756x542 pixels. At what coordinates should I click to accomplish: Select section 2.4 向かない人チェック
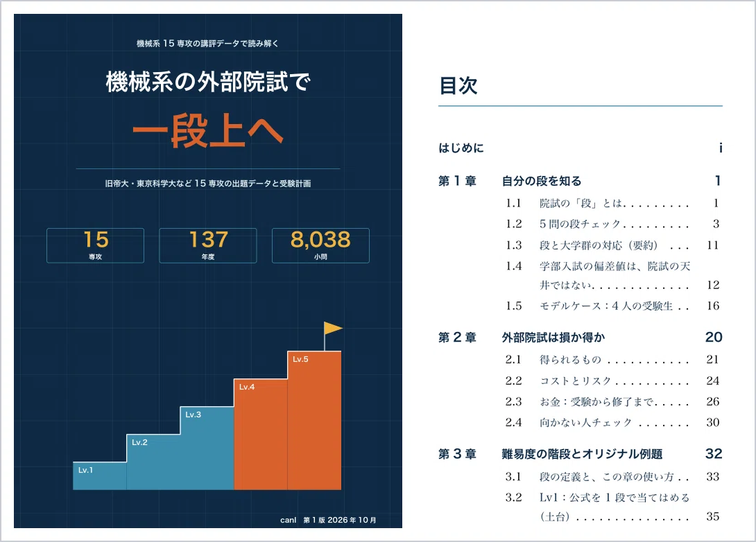pyautogui.click(x=612, y=423)
